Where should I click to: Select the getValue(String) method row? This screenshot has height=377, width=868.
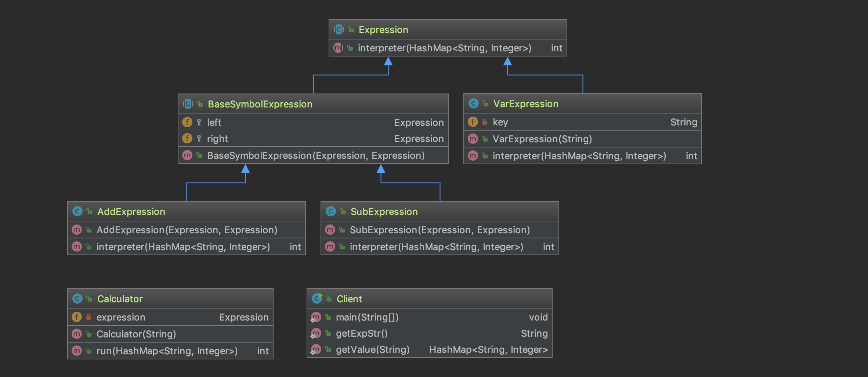pos(372,349)
